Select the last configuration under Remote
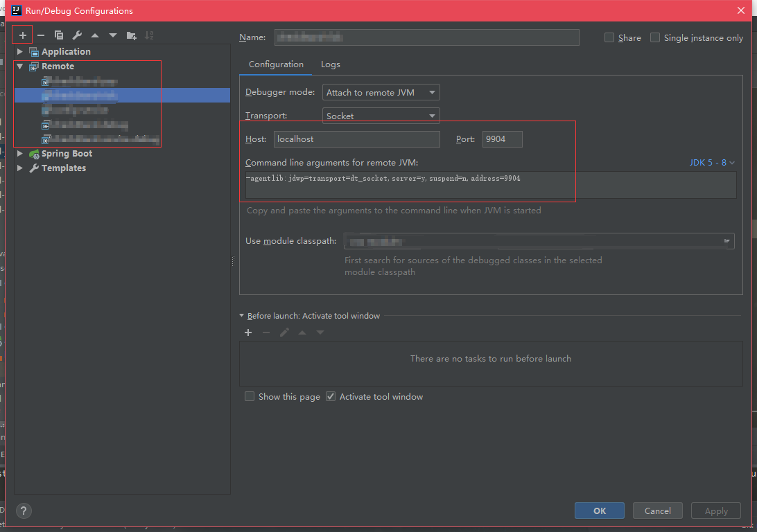 pyautogui.click(x=101, y=139)
